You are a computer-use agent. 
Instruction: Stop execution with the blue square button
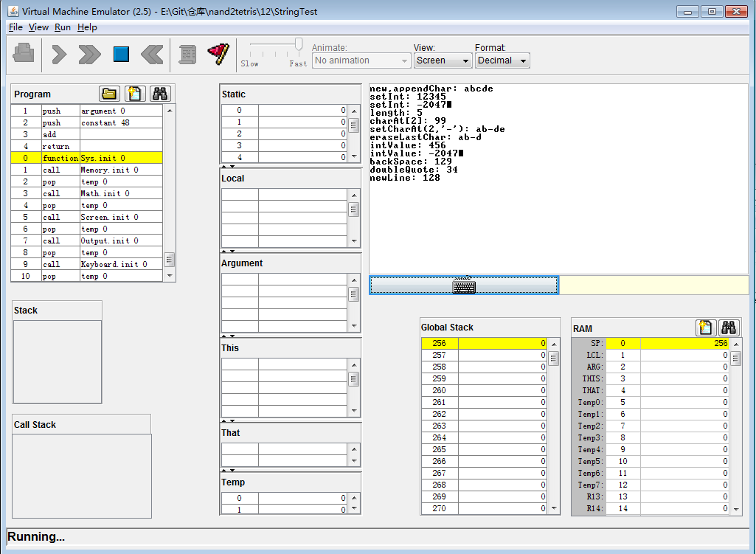click(121, 54)
